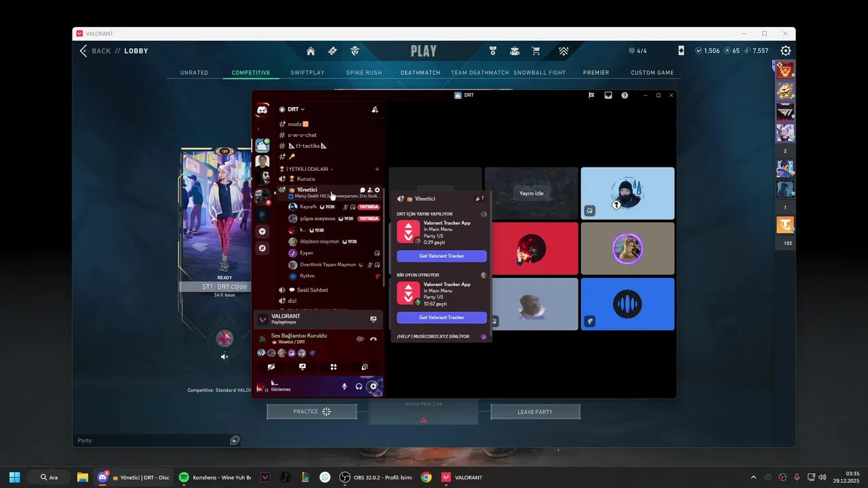The height and width of the screenshot is (488, 868).
Task: Click invite members icon next to DRT header
Action: coord(374,109)
